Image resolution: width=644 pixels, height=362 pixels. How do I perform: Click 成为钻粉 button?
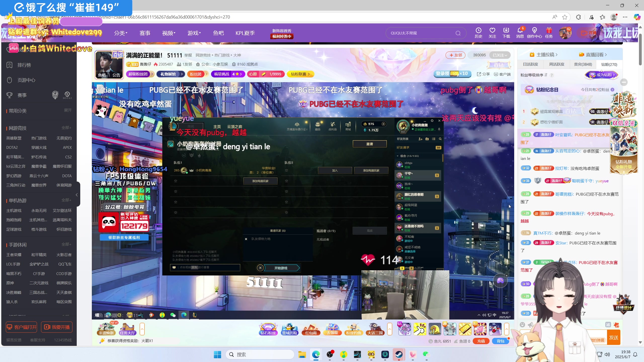(x=602, y=75)
